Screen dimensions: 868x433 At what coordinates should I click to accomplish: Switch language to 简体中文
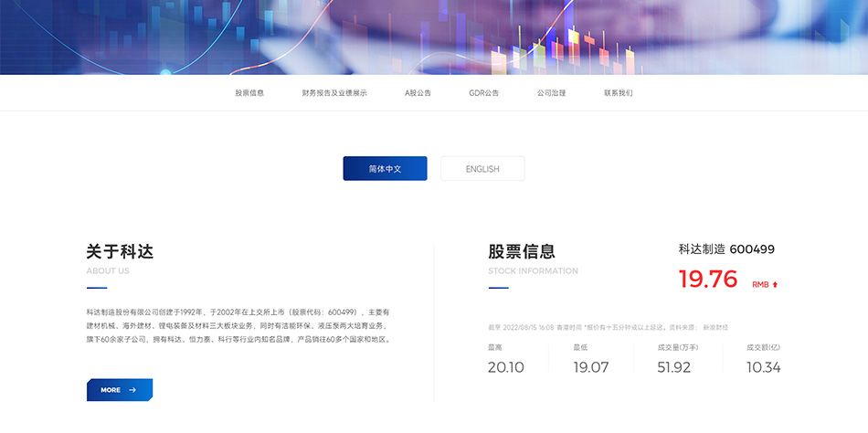(385, 169)
